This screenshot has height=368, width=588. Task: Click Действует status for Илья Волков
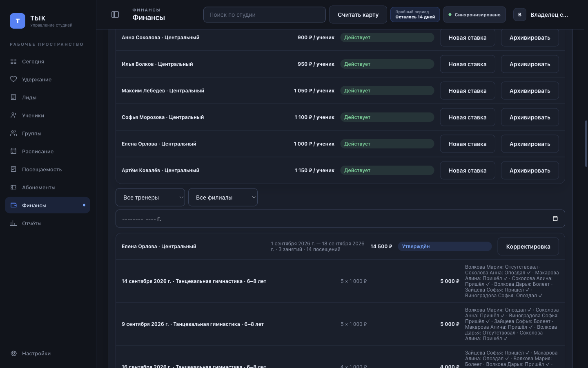point(387,64)
